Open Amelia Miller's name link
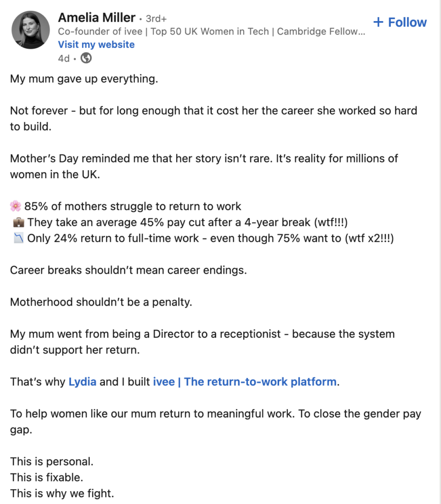This screenshot has width=441, height=504. 96,18
